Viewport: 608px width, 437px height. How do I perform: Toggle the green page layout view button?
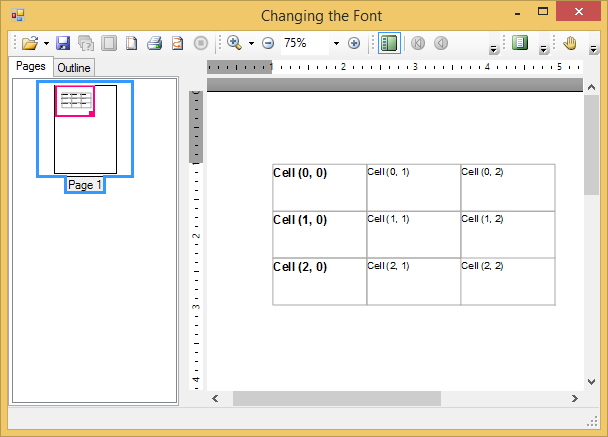click(x=519, y=43)
